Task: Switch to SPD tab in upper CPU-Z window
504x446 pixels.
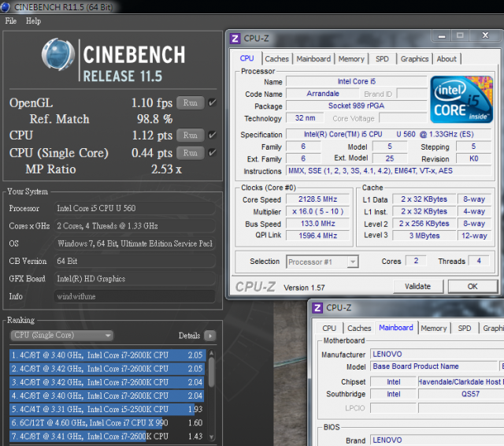Action: (382, 59)
